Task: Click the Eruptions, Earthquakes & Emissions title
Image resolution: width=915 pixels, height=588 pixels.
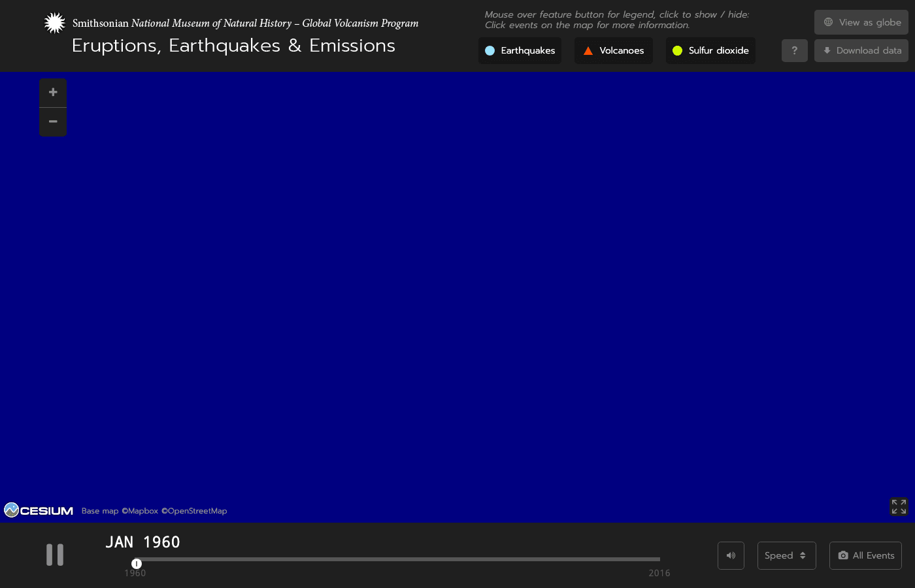Action: (x=233, y=46)
